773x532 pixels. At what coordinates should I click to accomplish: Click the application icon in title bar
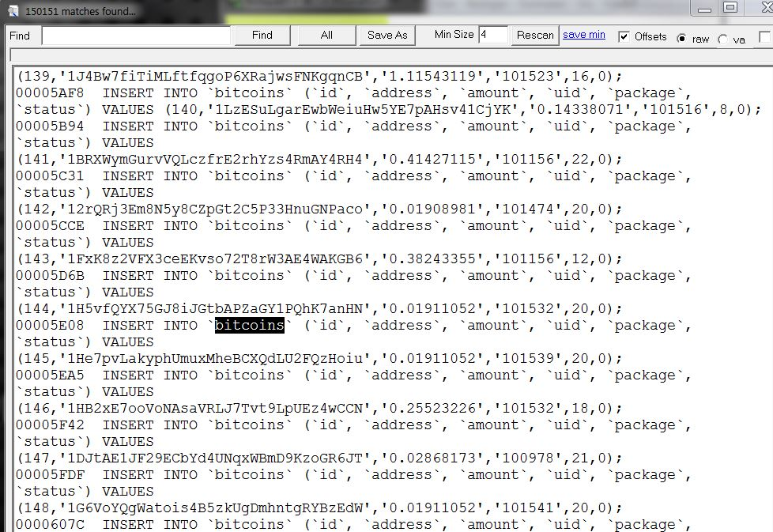(13, 11)
